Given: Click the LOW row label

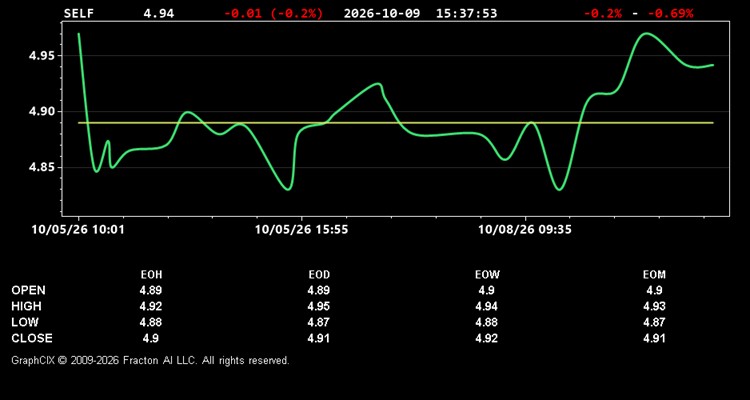Looking at the screenshot, I should click(25, 322).
